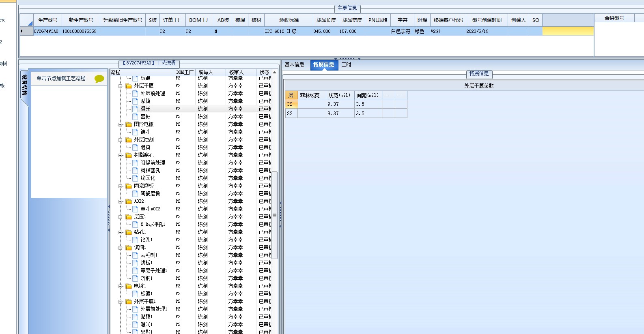Click the 电镀1 folder icon
The width and height of the screenshot is (644, 334).
[129, 286]
